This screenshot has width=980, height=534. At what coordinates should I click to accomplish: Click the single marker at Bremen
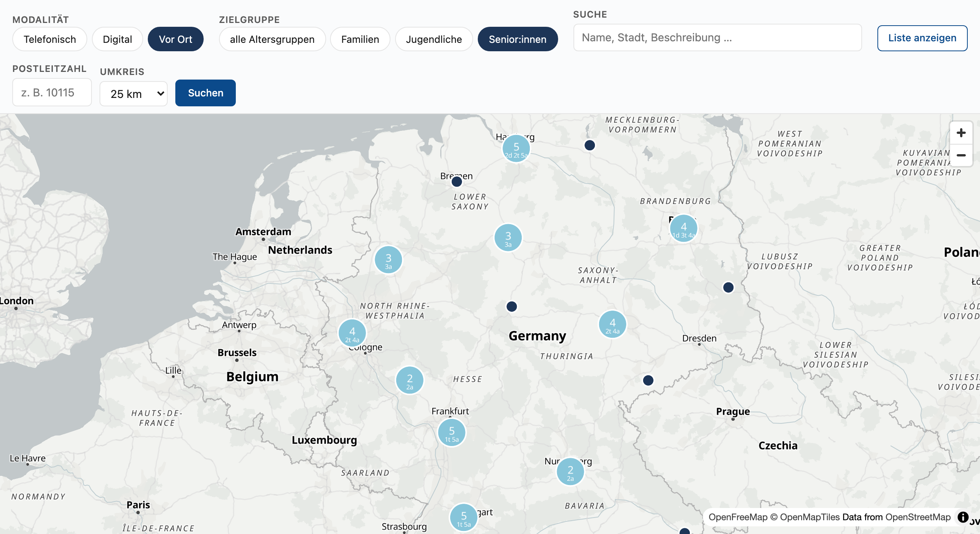(x=457, y=182)
